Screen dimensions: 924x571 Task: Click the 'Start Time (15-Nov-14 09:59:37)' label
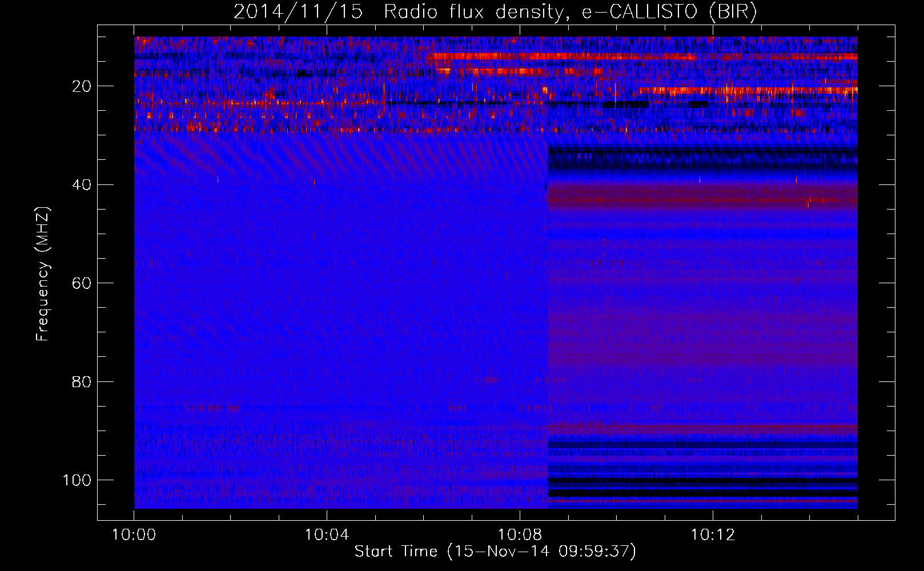coord(495,552)
